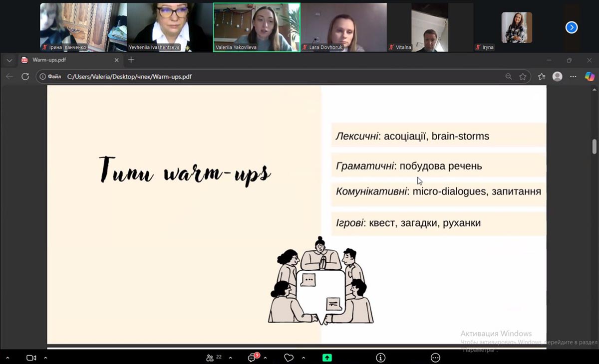Click the PDF vertical scrollbar thumb
This screenshot has height=364, width=599.
point(594,147)
